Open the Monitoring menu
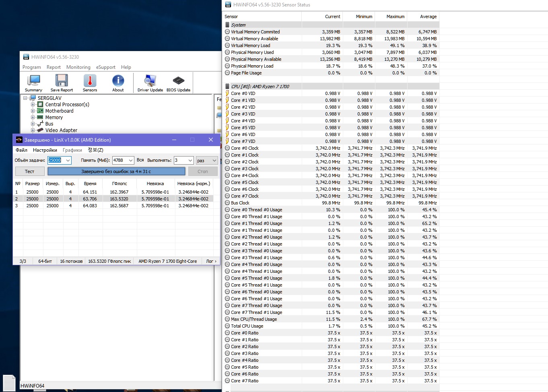Image resolution: width=548 pixels, height=392 pixels. [78, 67]
